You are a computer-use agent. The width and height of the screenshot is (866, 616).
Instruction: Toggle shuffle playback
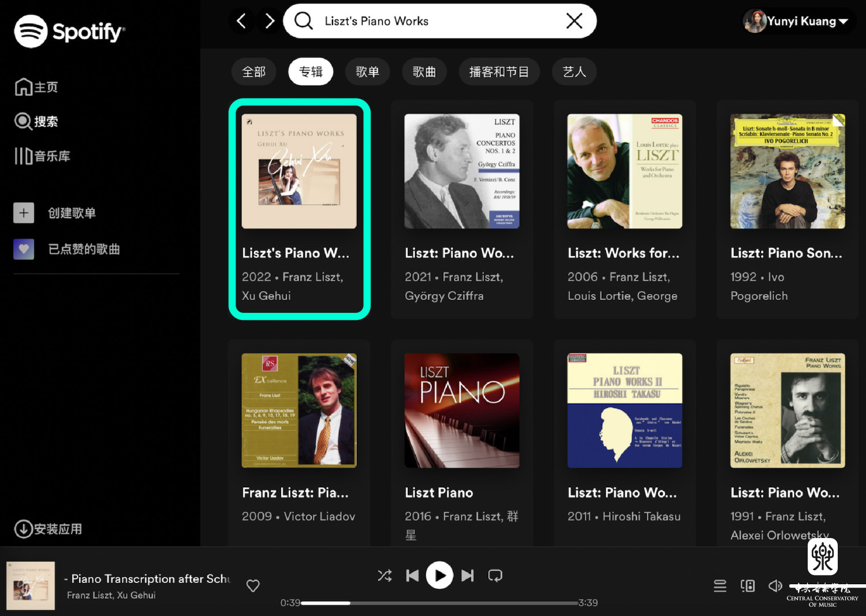[385, 576]
